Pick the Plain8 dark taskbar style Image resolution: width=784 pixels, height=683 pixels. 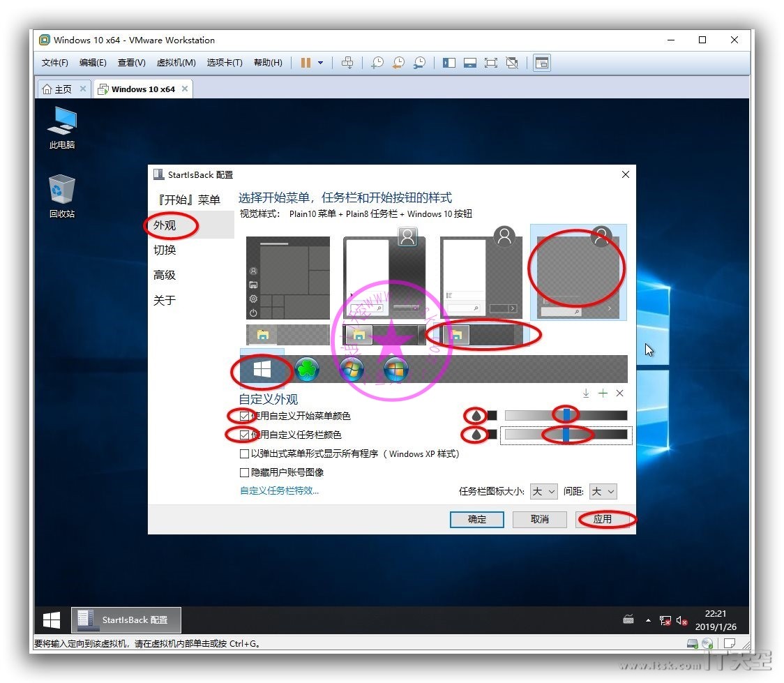[x=481, y=335]
